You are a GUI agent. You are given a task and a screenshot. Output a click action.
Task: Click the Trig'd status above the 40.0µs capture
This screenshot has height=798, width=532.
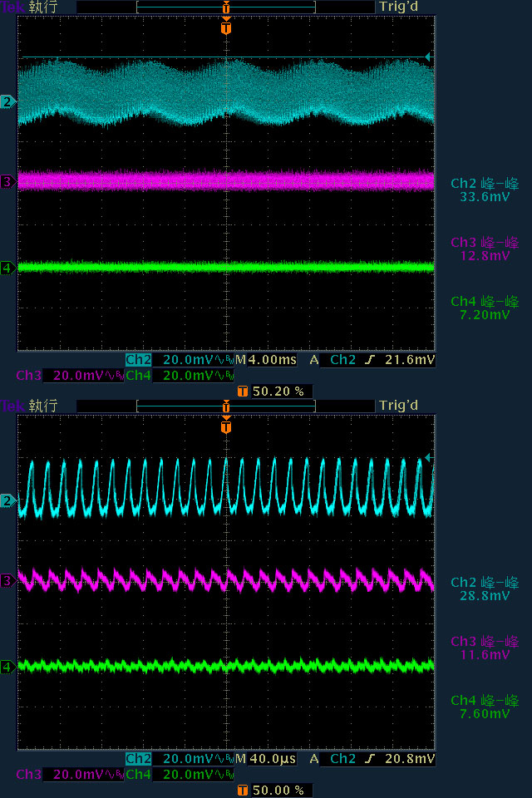(x=398, y=406)
